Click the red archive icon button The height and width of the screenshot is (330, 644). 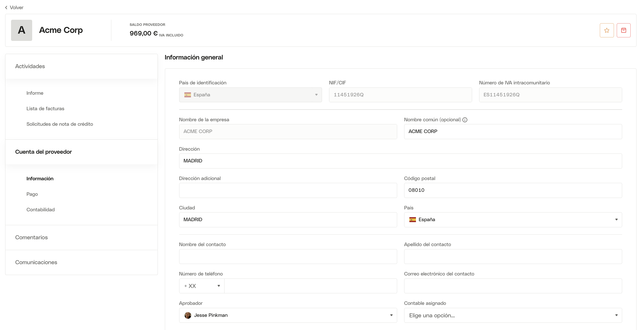point(624,30)
